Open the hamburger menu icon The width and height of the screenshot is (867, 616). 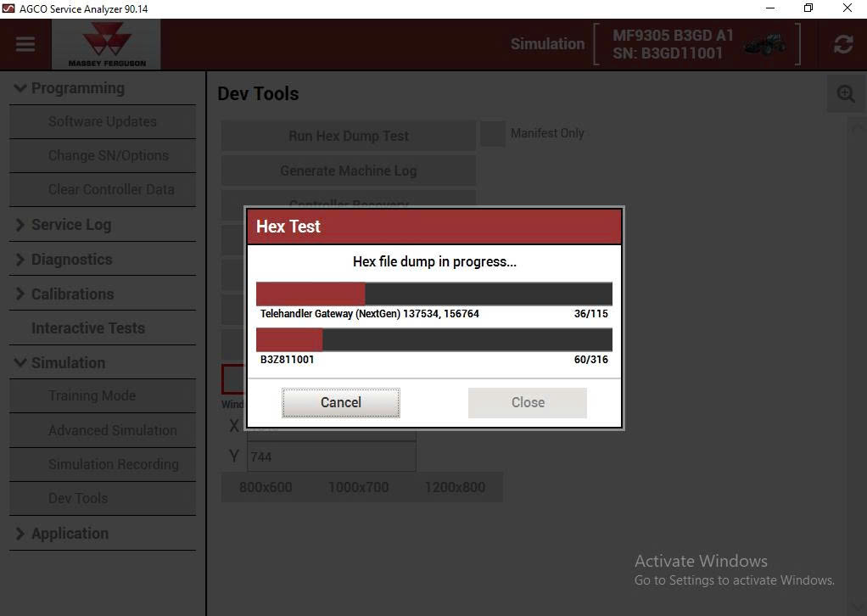pos(25,44)
